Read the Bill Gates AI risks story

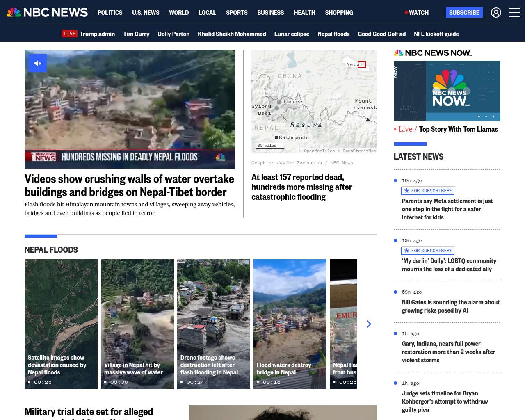click(451, 306)
